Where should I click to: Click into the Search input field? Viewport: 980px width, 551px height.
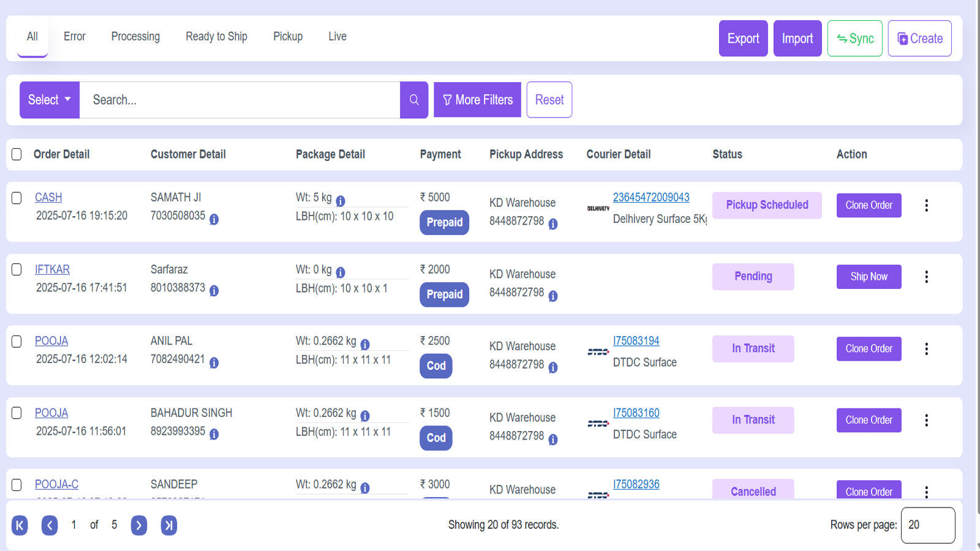(x=239, y=100)
